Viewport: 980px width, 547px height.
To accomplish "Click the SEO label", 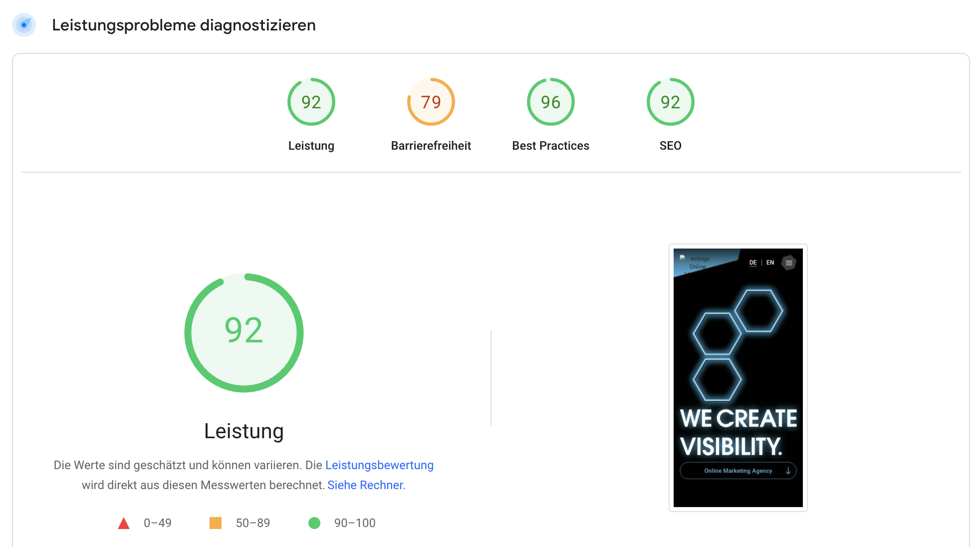I will 671,146.
